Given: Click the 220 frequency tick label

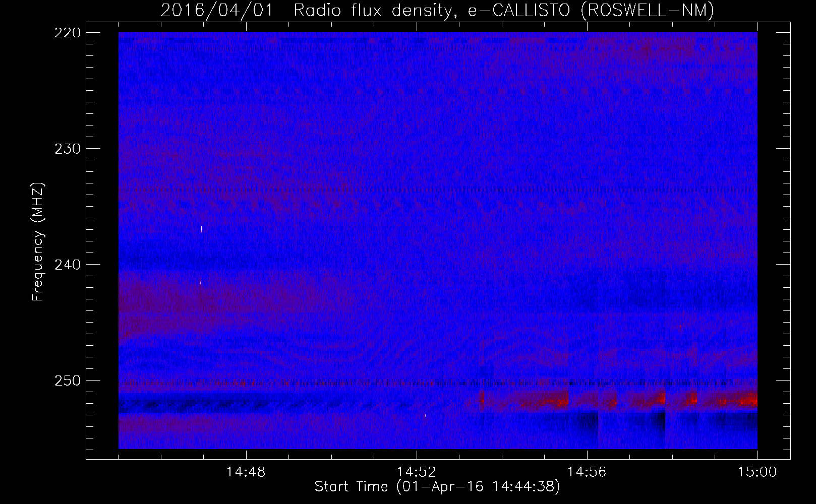Looking at the screenshot, I should (x=67, y=32).
